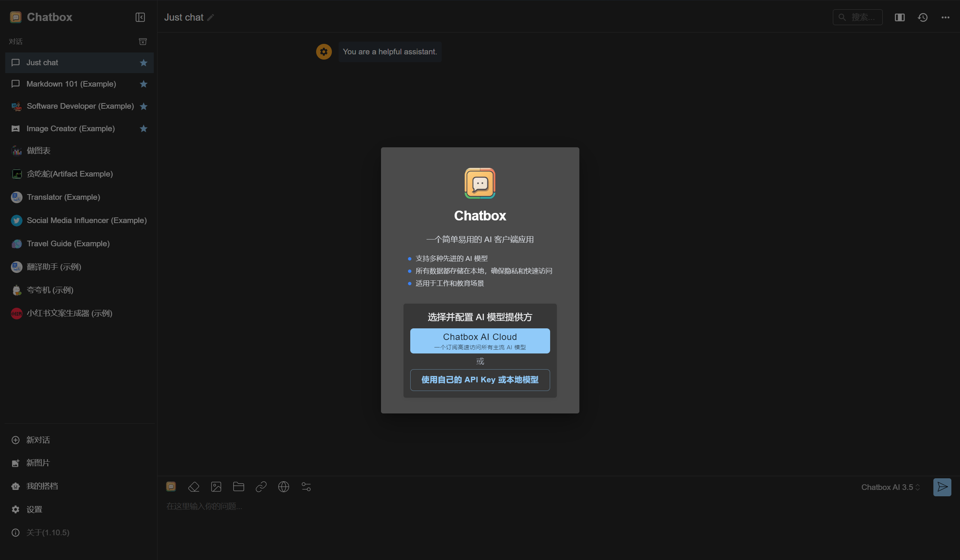The image size is (960, 560).
Task: Click the archive conversations icon
Action: [142, 42]
